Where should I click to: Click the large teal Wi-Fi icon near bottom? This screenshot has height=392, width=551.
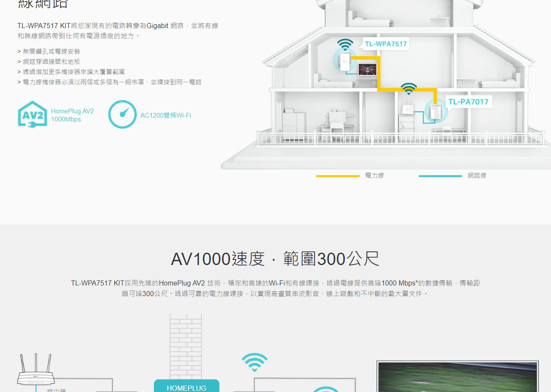pos(254,362)
